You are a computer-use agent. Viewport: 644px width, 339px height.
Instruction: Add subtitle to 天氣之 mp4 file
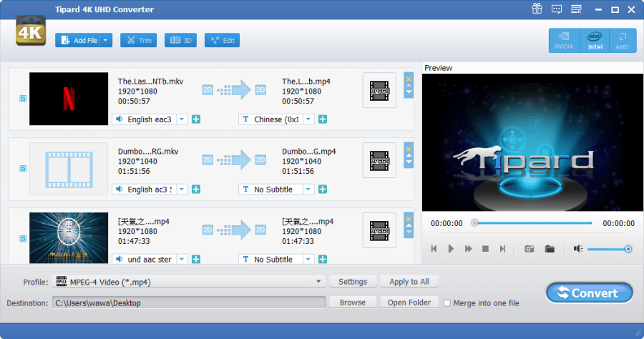[x=323, y=259]
